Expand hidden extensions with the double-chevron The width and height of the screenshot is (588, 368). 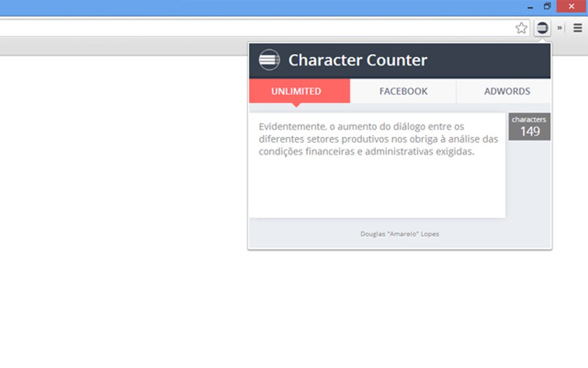pyautogui.click(x=559, y=27)
